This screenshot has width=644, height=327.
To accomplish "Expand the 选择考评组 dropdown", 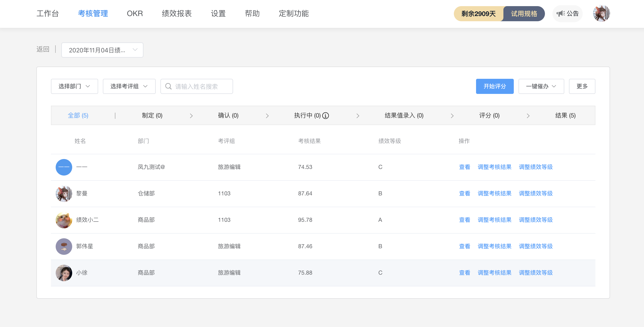I will [x=129, y=86].
